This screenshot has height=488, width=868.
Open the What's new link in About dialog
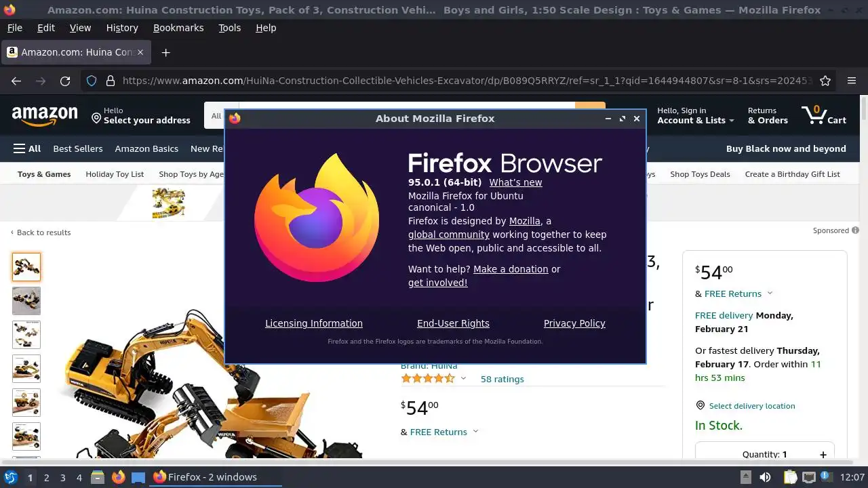click(515, 182)
